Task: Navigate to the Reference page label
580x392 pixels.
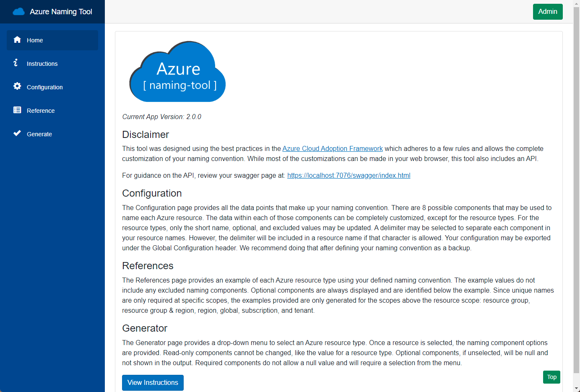Action: [41, 111]
